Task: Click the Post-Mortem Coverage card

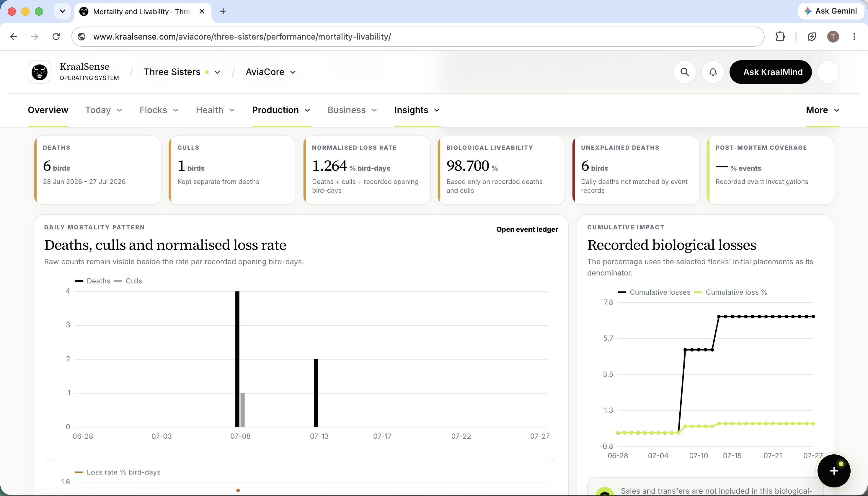Action: click(x=770, y=170)
